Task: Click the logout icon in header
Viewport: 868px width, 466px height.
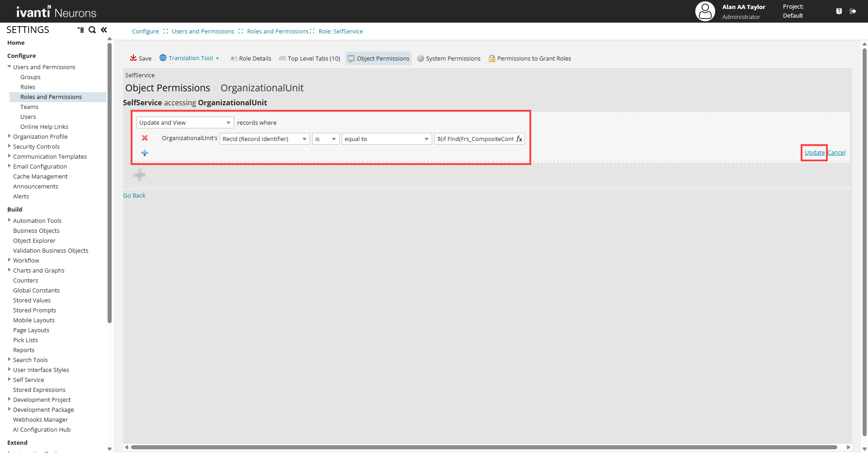Action: coord(853,11)
